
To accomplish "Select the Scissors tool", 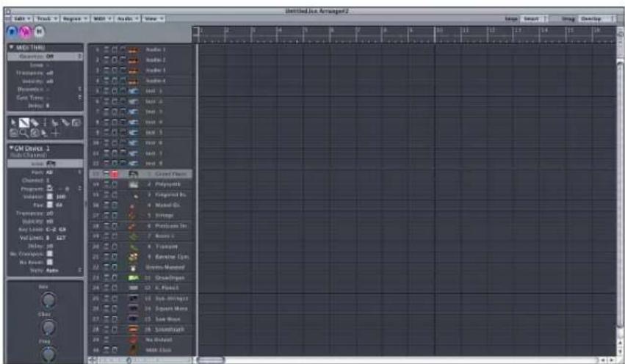I will (x=54, y=123).
